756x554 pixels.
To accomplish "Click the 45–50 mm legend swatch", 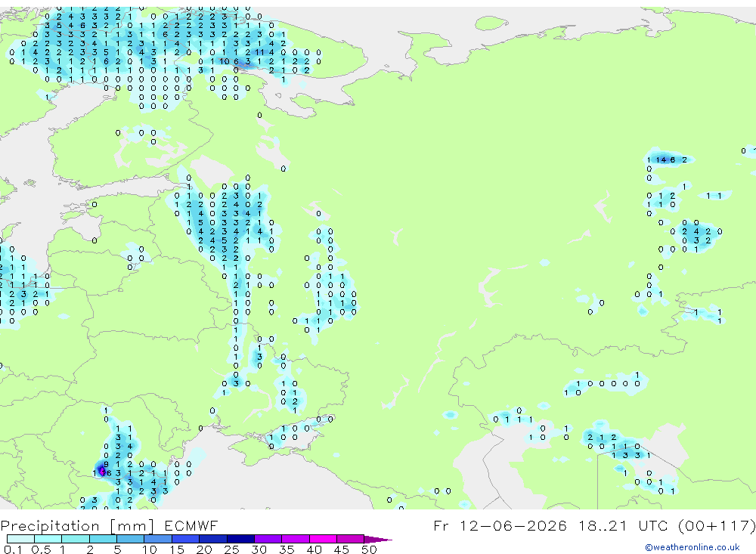I will [x=350, y=539].
